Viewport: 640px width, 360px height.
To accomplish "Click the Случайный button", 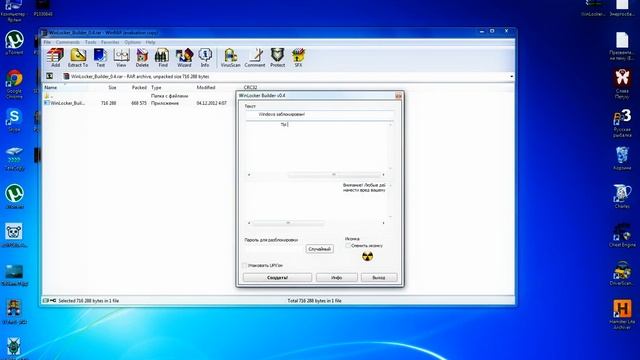I will [x=320, y=249].
